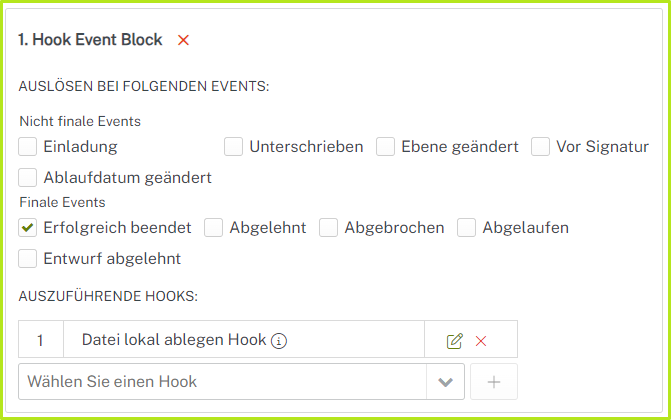The image size is (671, 420).
Task: Click the 1. Hook Event Block heading
Action: 90,40
